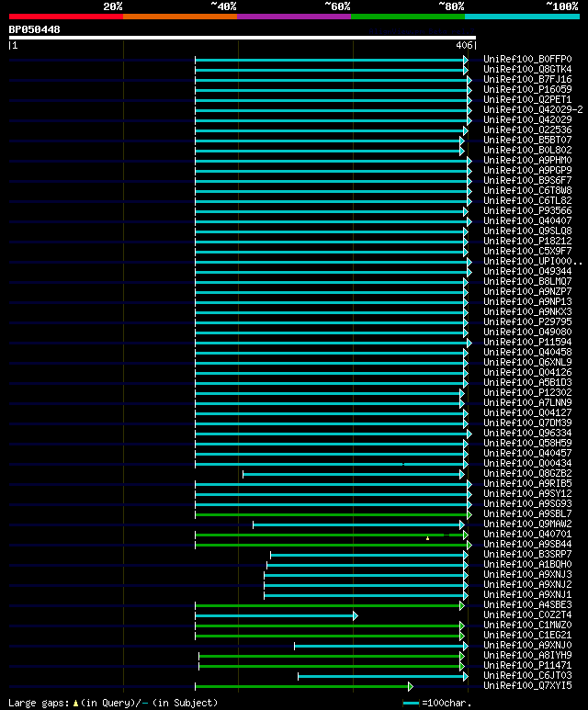Click the UniRef100_Q8GZB2 label
Screen dimensions: 588x710
point(527,474)
